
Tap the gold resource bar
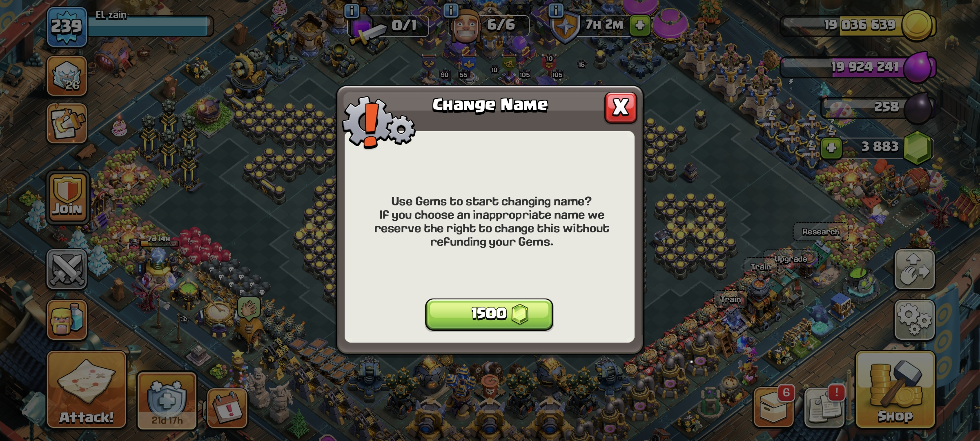point(857,25)
